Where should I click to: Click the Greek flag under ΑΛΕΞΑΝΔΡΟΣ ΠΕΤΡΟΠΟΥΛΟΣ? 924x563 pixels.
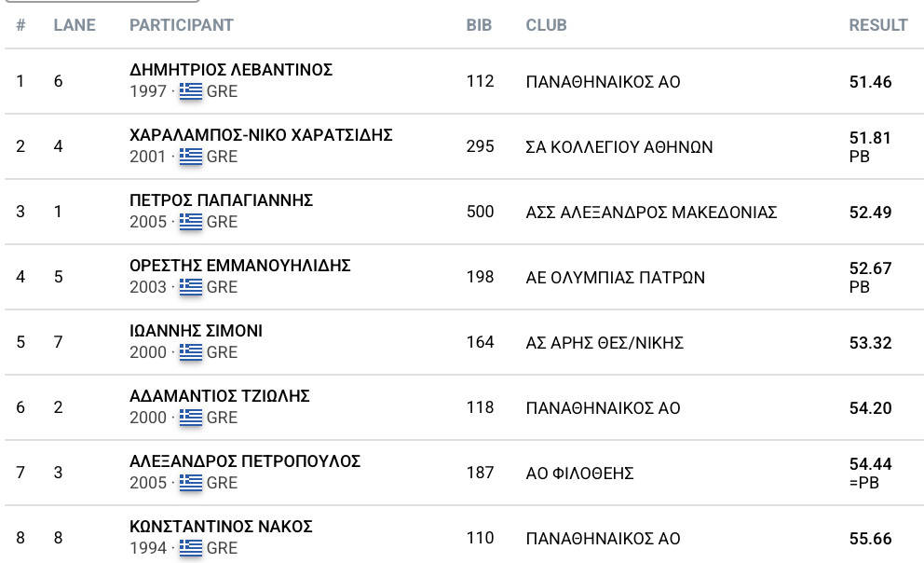point(191,483)
